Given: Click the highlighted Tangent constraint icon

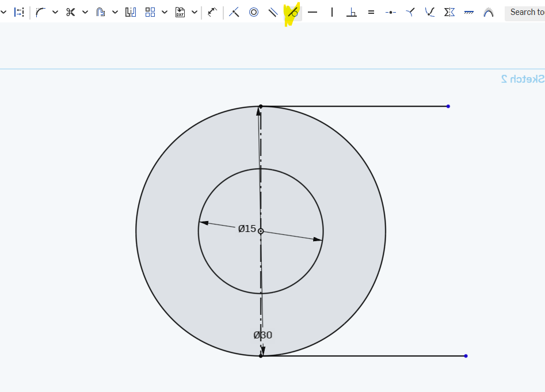Looking at the screenshot, I should coord(293,12).
